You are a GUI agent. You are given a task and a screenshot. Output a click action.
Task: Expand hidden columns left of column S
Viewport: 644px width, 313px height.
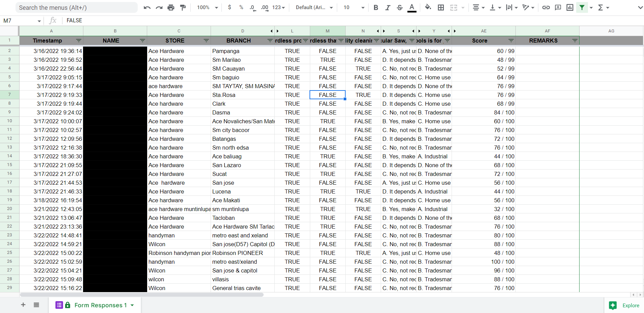pos(384,31)
